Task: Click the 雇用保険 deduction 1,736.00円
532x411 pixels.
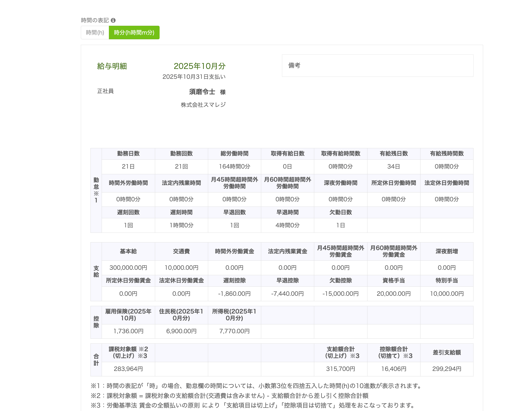Action: coord(128,331)
